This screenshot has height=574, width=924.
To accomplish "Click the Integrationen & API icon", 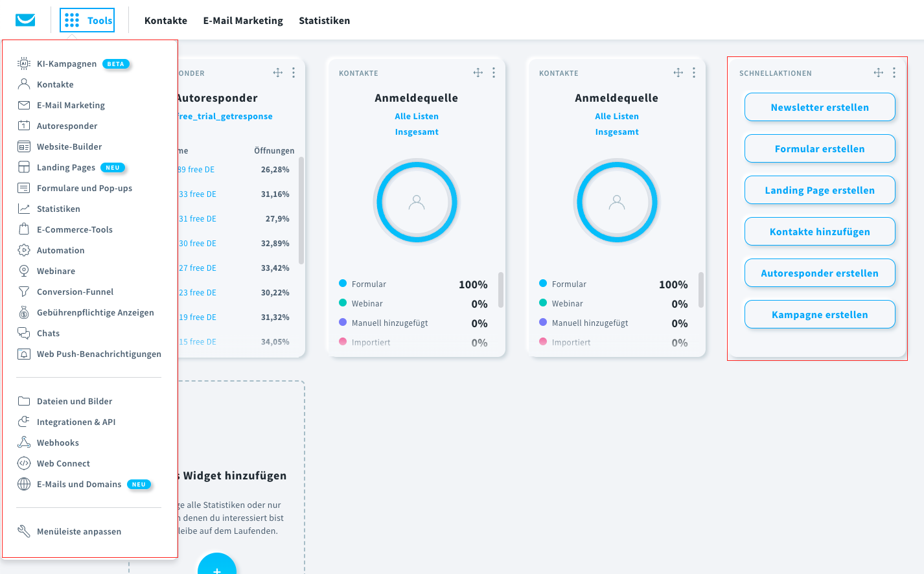I will (x=24, y=422).
